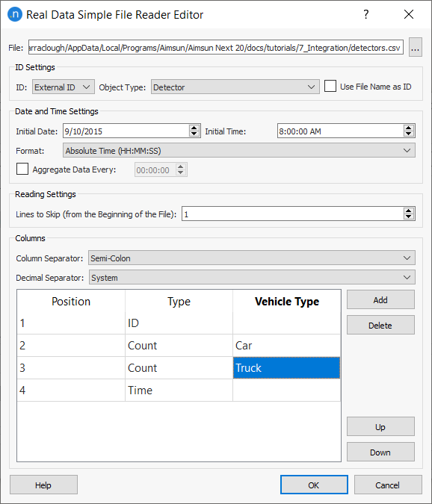The width and height of the screenshot is (432, 504).
Task: Click the question mark help icon in title bar
Action: (x=365, y=14)
